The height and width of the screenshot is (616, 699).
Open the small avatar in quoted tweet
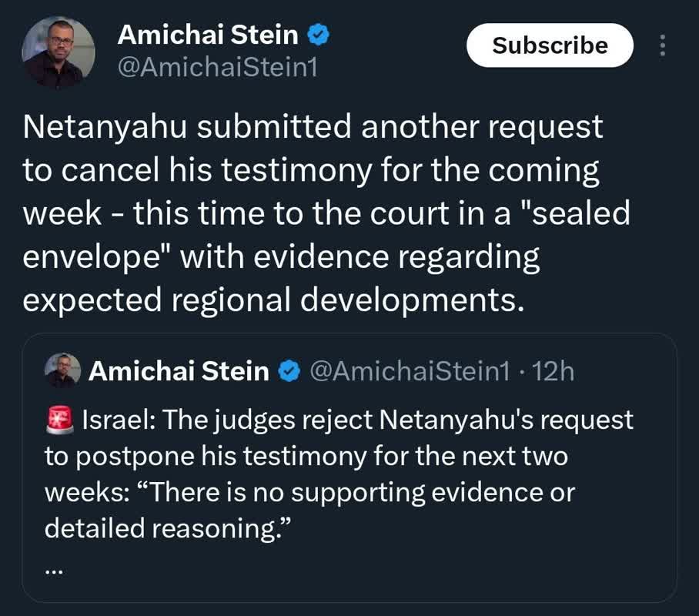[63, 370]
